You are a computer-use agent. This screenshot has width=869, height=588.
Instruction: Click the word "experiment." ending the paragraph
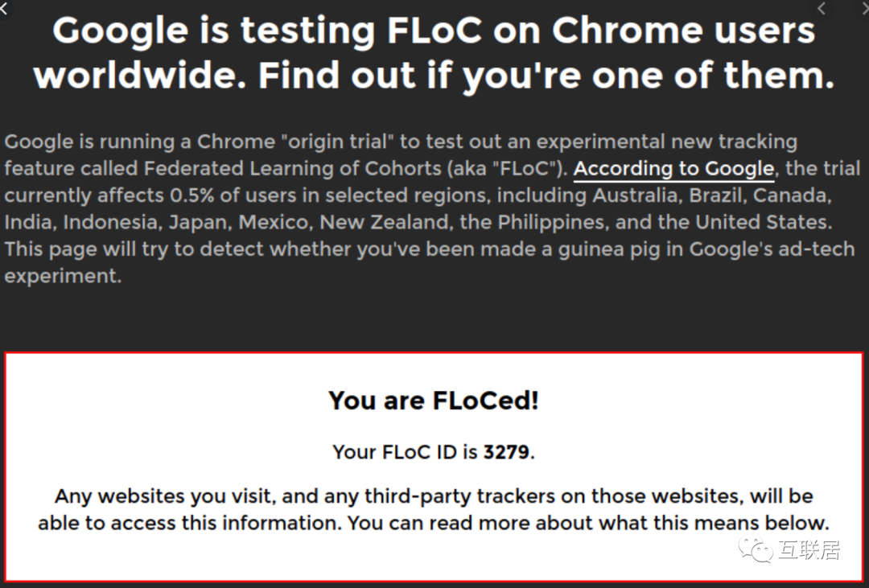pyautogui.click(x=63, y=277)
